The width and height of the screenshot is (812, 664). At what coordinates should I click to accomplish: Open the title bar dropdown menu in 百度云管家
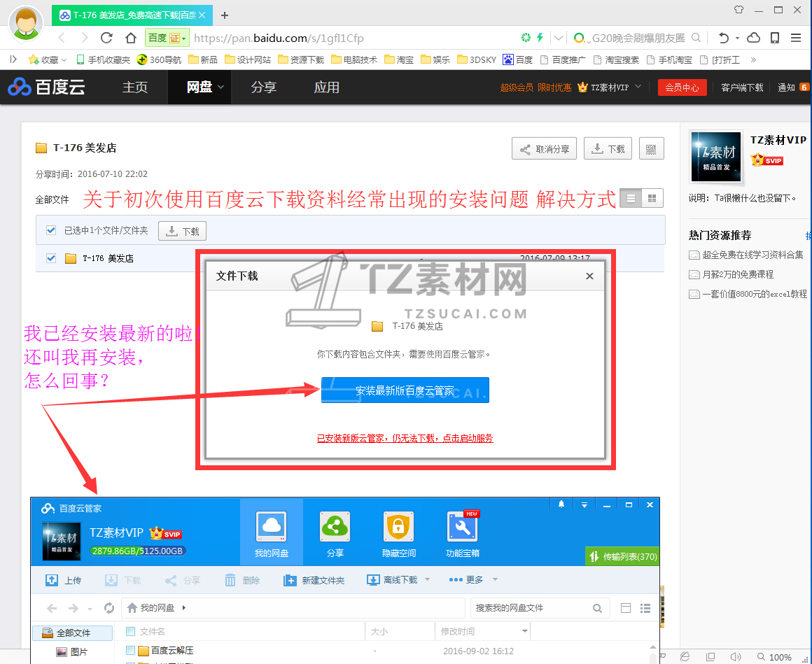(x=584, y=504)
